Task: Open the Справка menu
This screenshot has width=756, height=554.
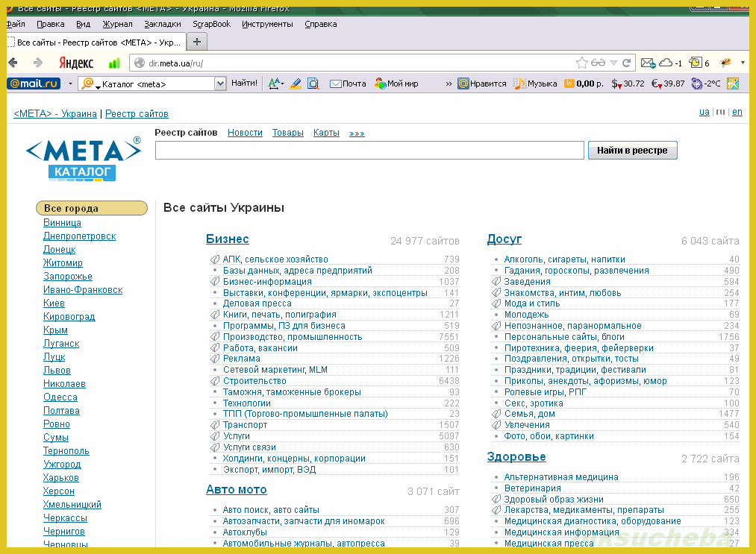Action: (x=321, y=24)
